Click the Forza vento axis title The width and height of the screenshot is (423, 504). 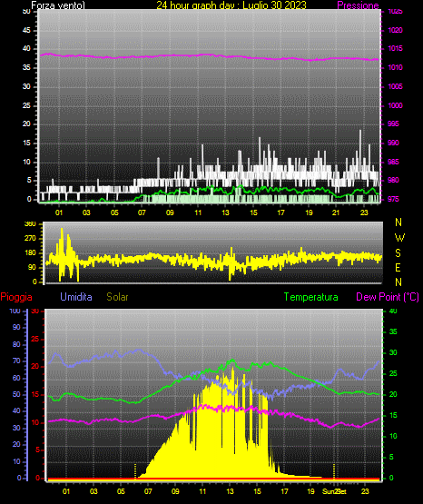[58, 5]
